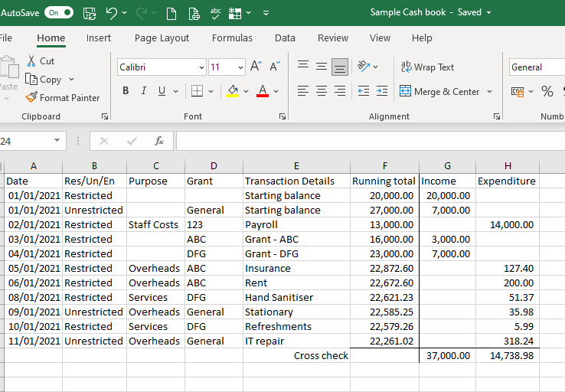Viewport: 565px width, 392px height.
Task: Click the Insert Function fx icon
Action: click(159, 141)
